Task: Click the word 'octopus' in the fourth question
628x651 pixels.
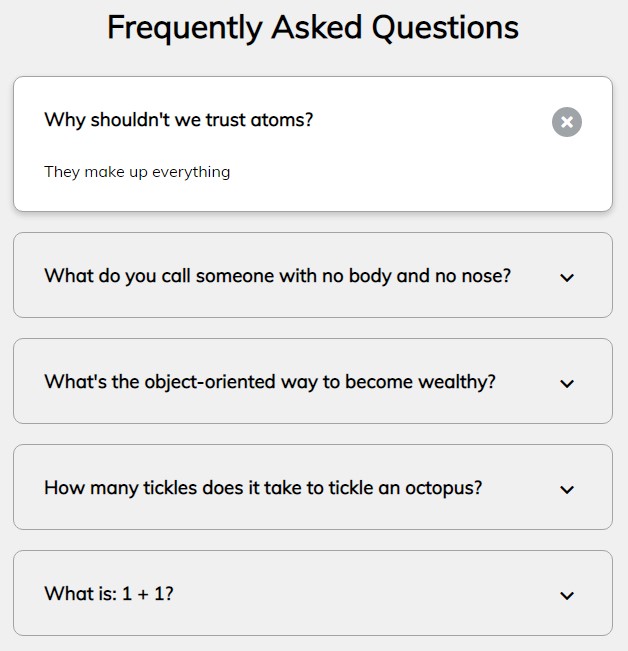Action: 443,488
